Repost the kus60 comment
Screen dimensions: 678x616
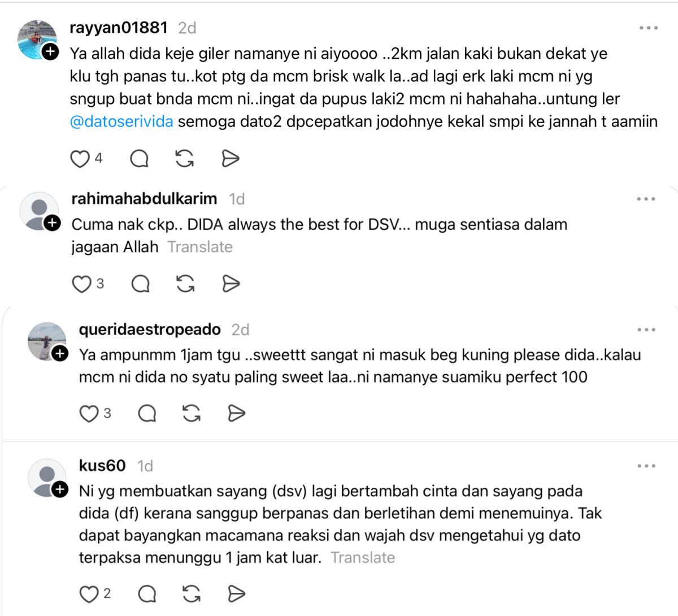[x=192, y=594]
